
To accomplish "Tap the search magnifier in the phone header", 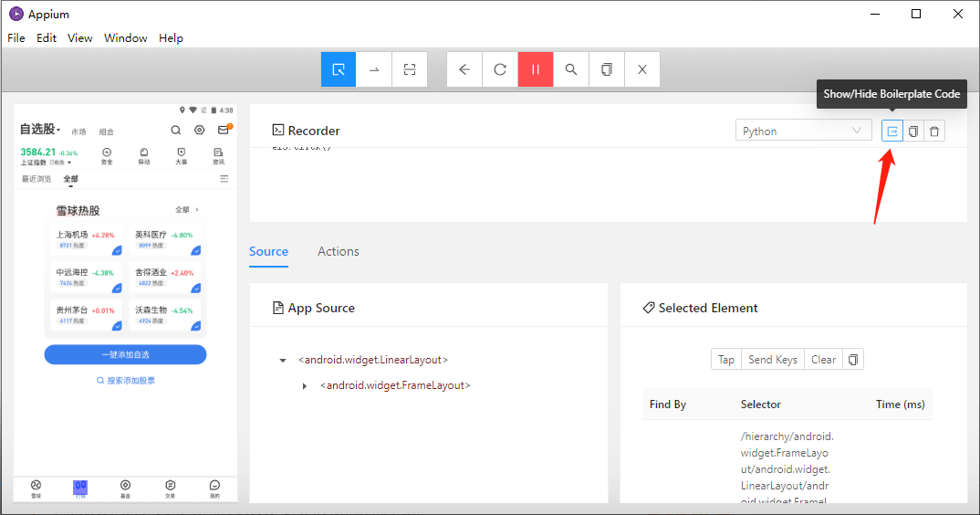I will (175, 131).
